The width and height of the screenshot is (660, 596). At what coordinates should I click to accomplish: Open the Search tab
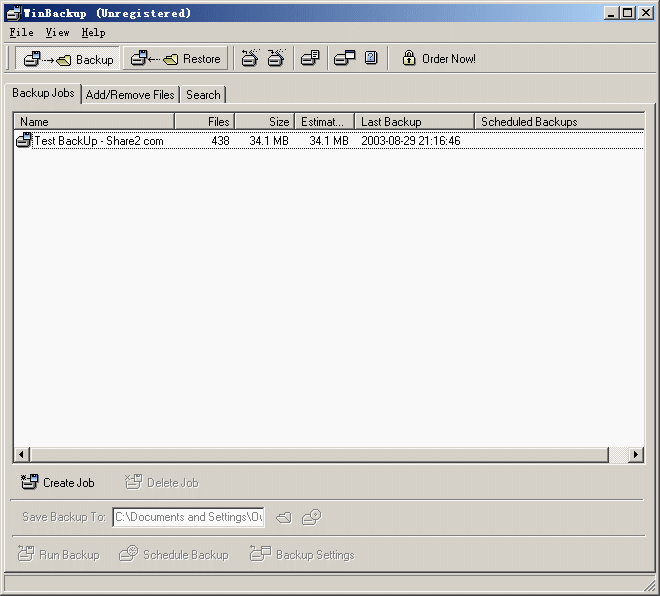pyautogui.click(x=203, y=95)
